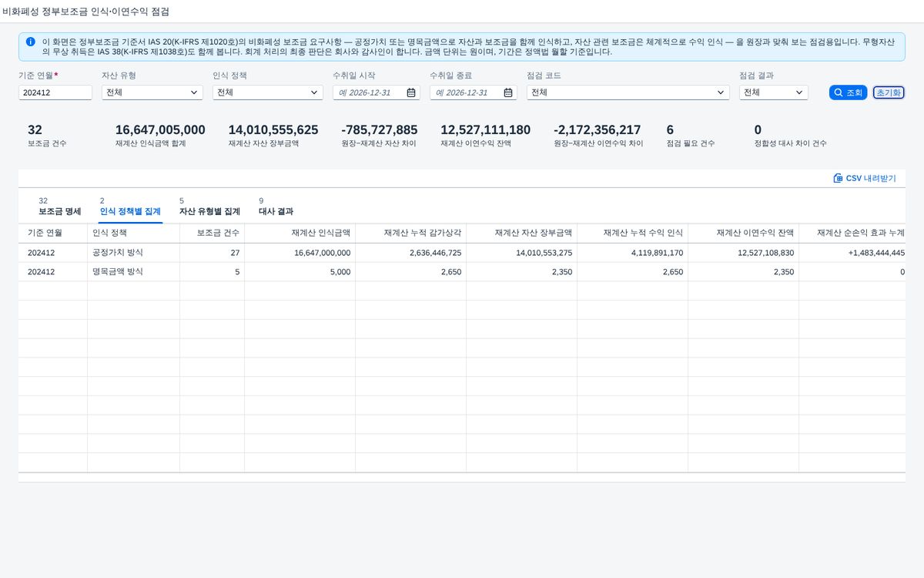
Task: Switch to the 보조금 명세 tab
Action: (59, 207)
